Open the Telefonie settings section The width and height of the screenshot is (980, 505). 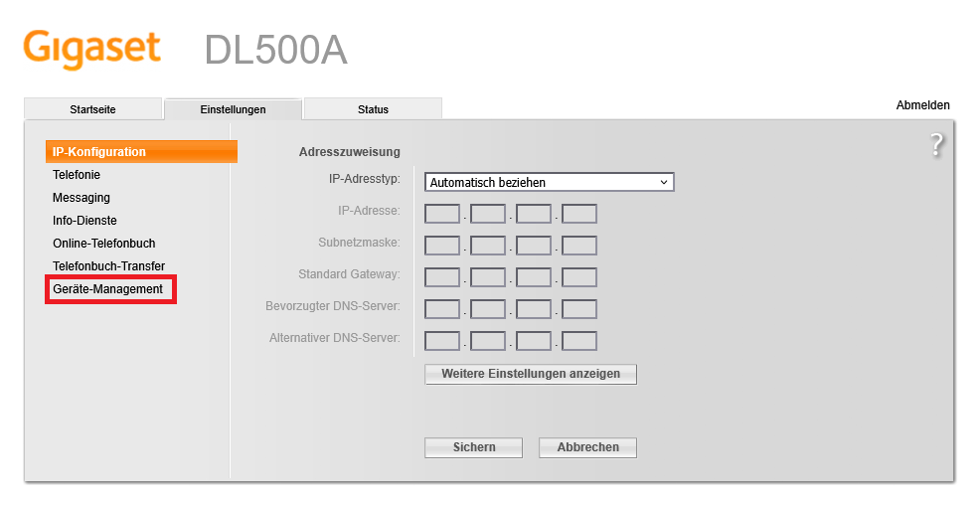[x=77, y=175]
